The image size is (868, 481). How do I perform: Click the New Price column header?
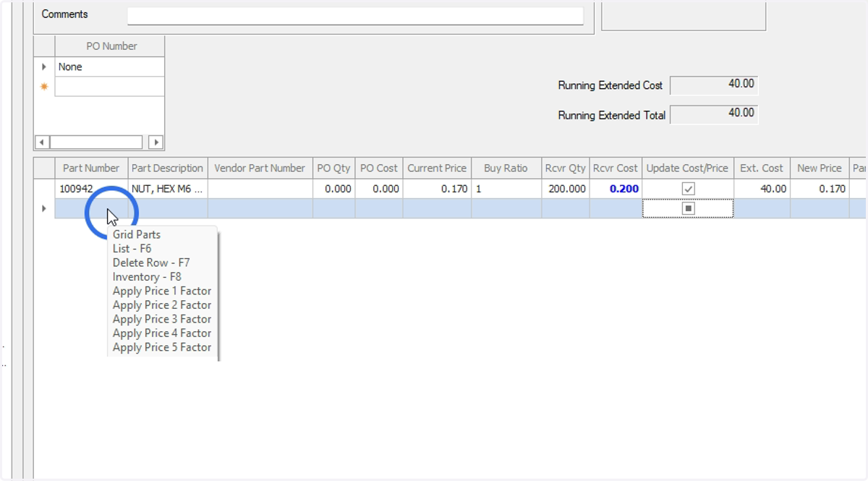(x=820, y=168)
